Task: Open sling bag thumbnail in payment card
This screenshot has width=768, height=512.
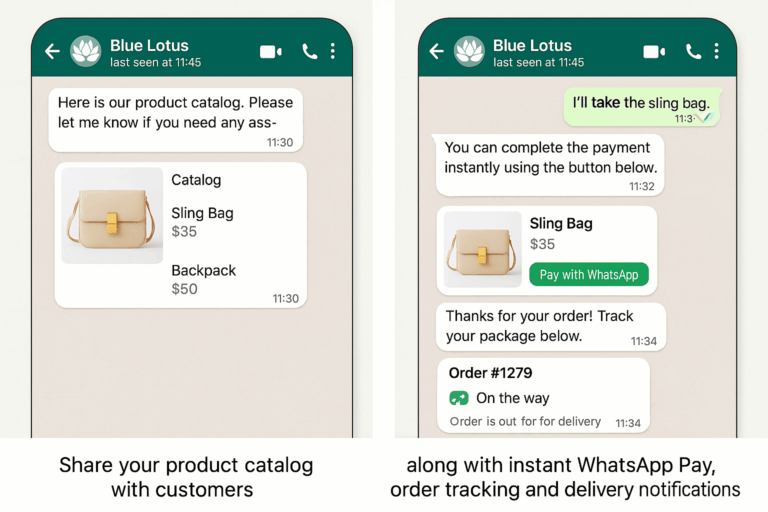Action: (x=482, y=249)
